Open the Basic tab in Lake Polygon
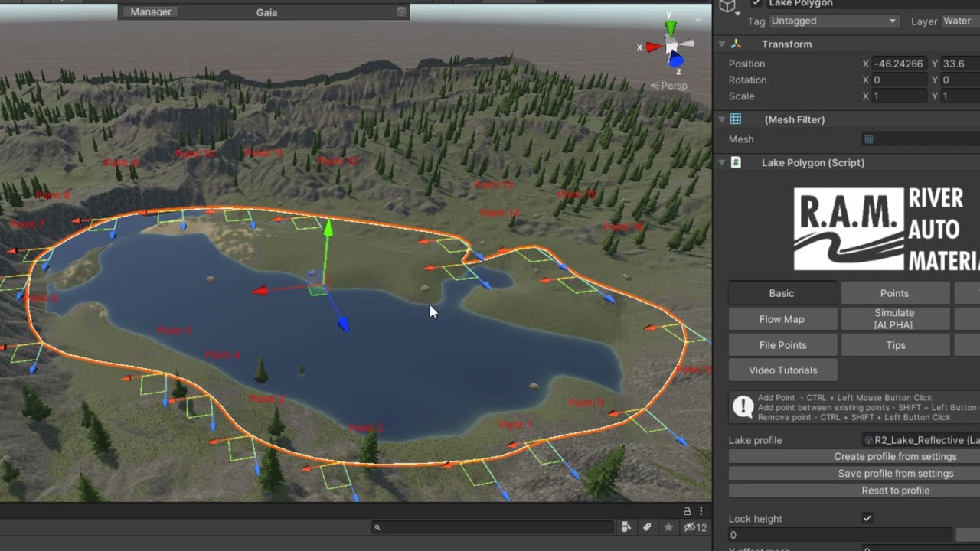Viewport: 980px width, 551px height. click(x=782, y=293)
